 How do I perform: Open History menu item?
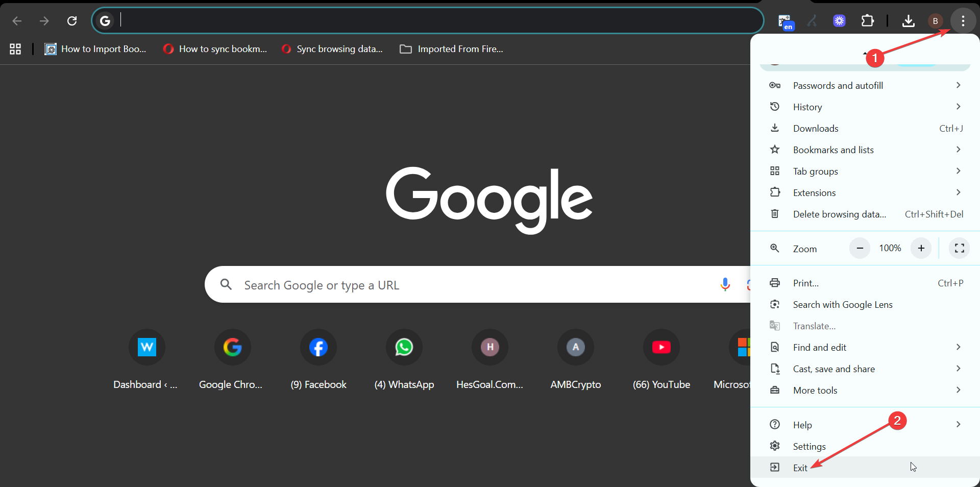tap(865, 107)
